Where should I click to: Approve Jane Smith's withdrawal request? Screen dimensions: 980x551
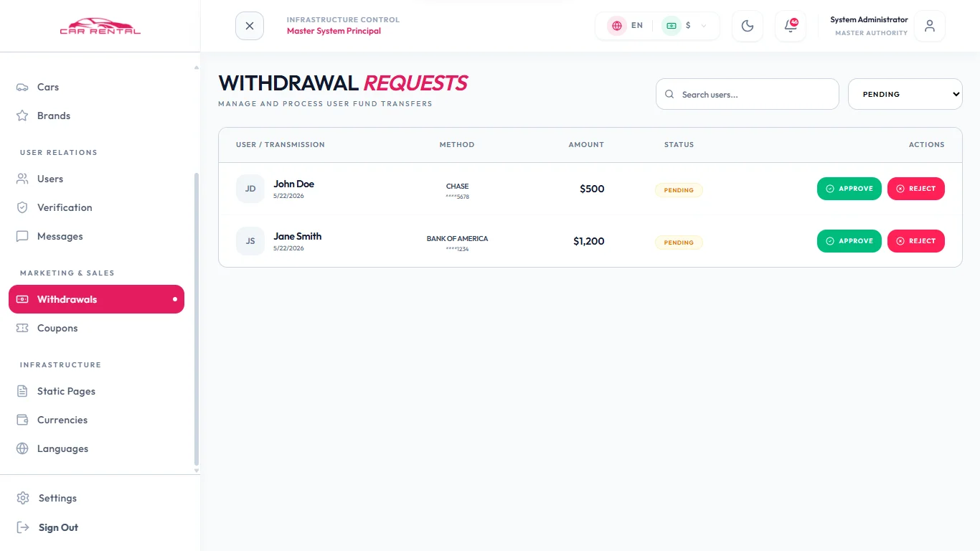[849, 241]
